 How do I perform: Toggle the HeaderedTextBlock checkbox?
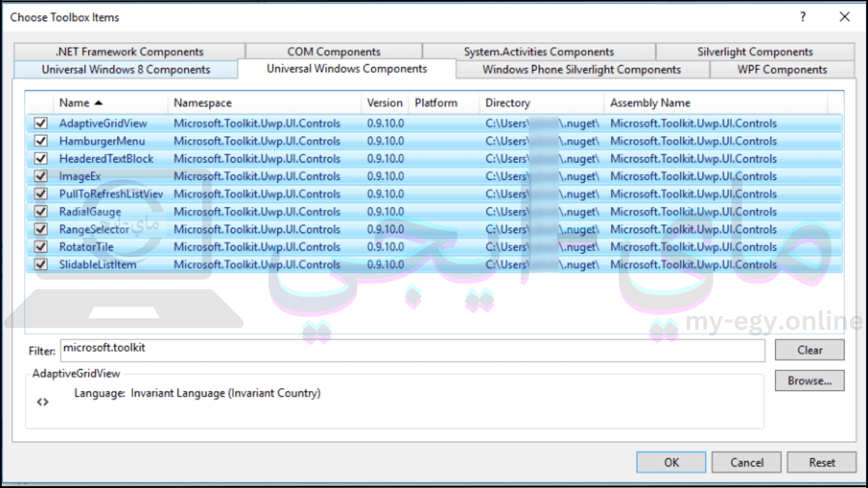(x=41, y=159)
